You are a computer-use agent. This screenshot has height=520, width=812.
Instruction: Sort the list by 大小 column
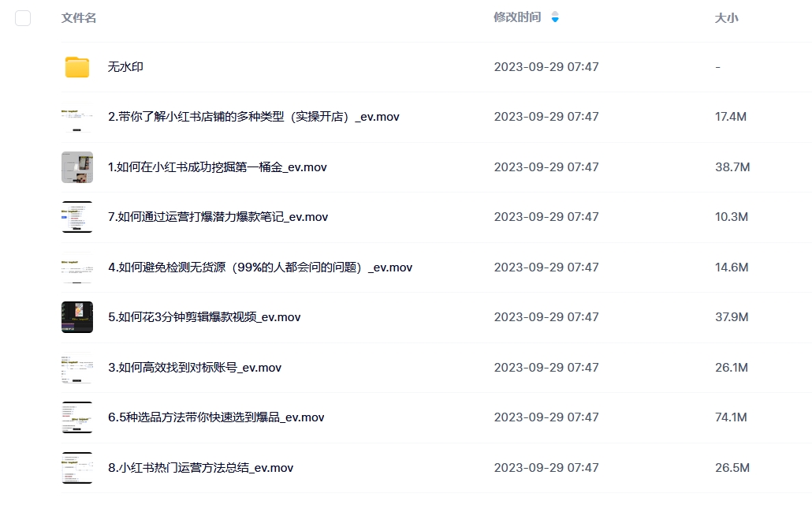[726, 18]
